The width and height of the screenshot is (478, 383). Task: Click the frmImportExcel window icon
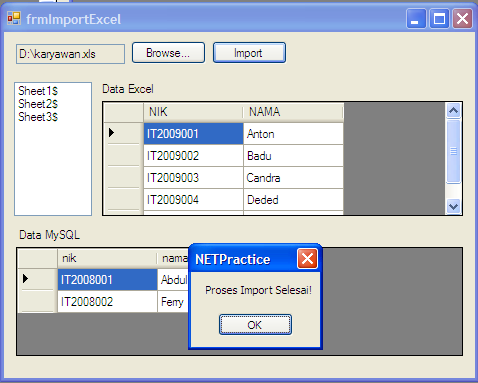click(14, 19)
